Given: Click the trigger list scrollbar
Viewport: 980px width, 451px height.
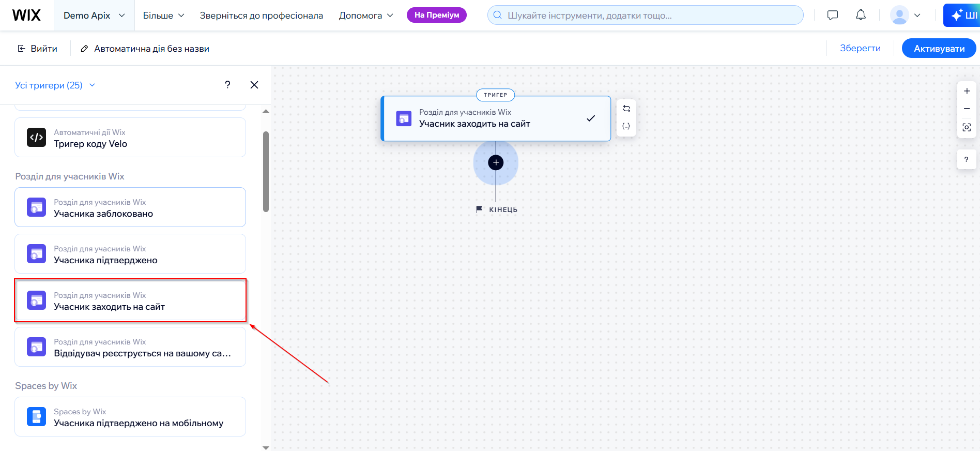Looking at the screenshot, I should [266, 172].
